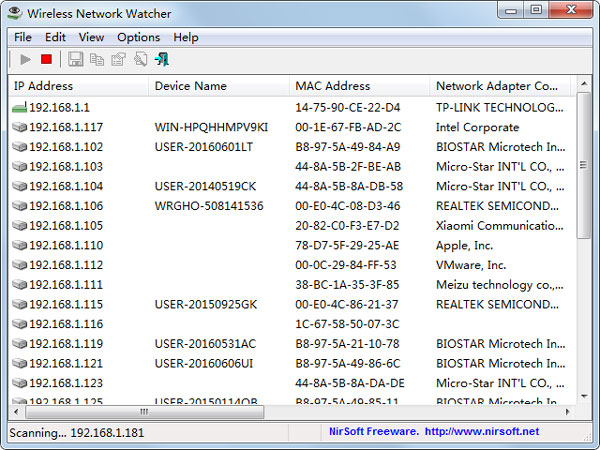Click device icon beside 192.168.1.121
The height and width of the screenshot is (450, 600).
point(20,364)
